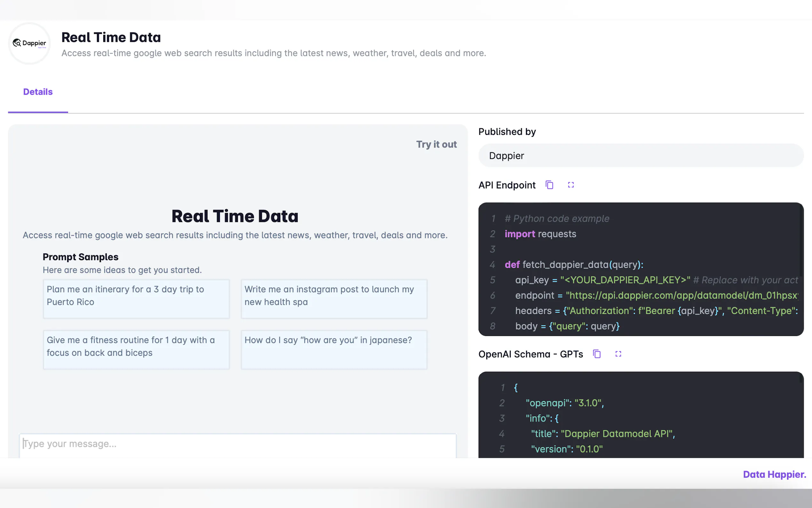Pick the fitness routine back and biceps prompt
812x508 pixels.
(136, 349)
